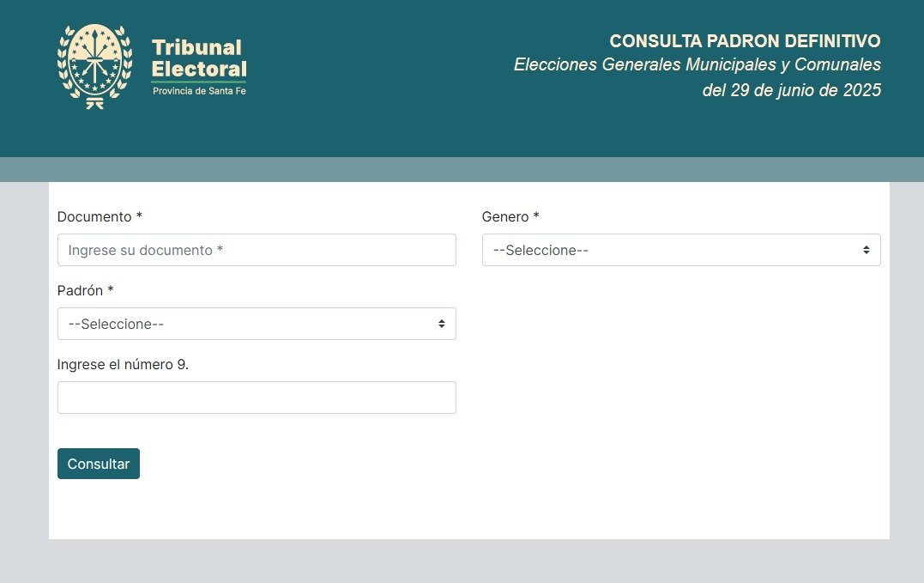Expand the Padrón select list
The image size is (924, 583).
coord(257,324)
